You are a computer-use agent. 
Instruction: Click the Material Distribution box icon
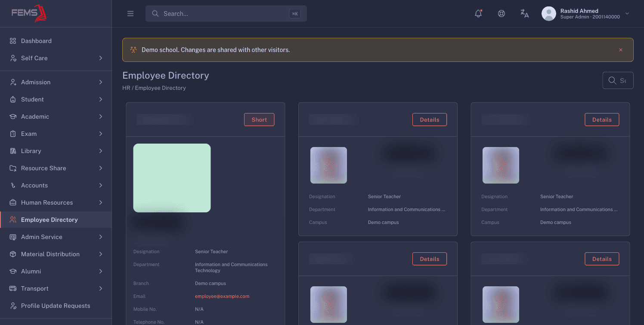point(13,254)
